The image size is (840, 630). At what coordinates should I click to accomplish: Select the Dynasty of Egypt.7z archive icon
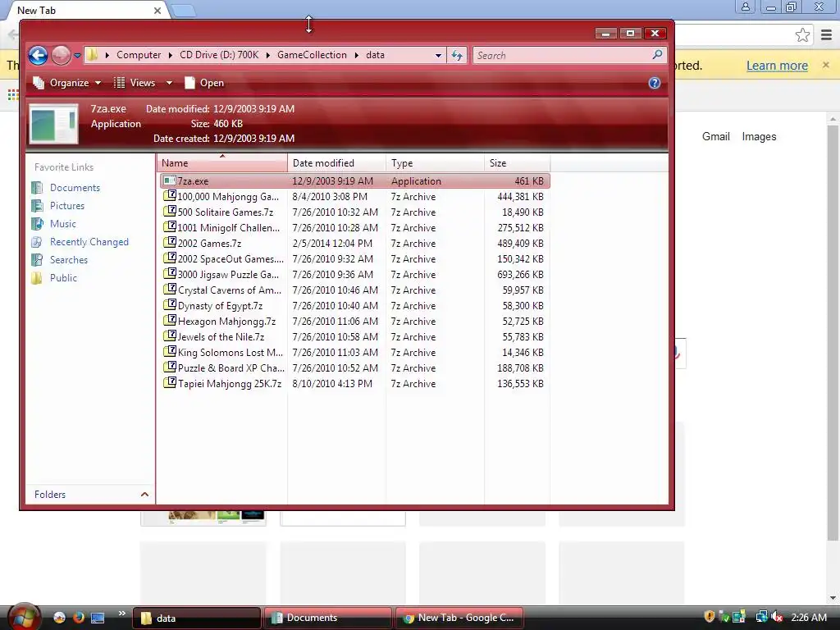[x=169, y=305]
